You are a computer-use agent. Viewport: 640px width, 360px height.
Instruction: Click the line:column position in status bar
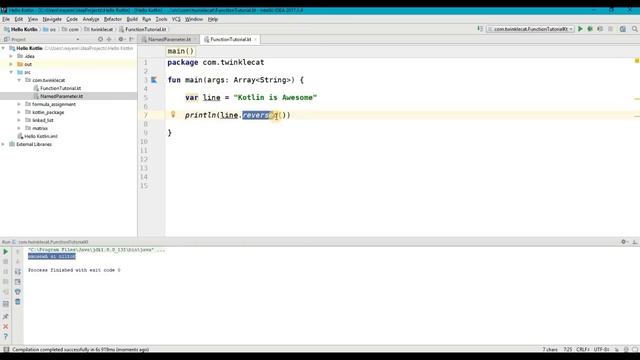[x=567, y=349]
